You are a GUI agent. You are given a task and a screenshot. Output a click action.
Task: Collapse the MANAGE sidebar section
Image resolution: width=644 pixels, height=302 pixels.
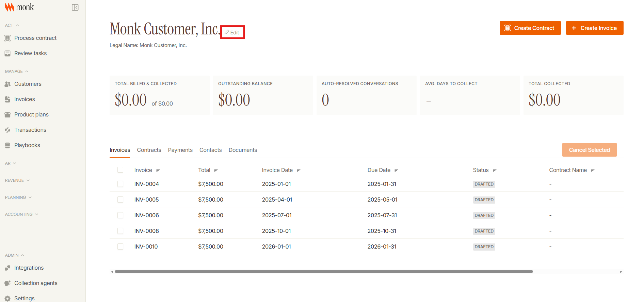point(17,71)
